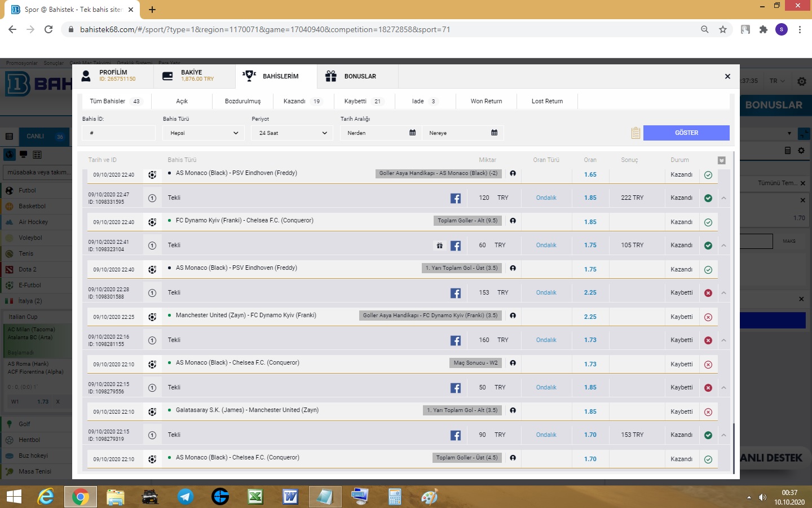Share the 60 TRY bet on Facebook
The height and width of the screenshot is (508, 812).
click(x=456, y=246)
